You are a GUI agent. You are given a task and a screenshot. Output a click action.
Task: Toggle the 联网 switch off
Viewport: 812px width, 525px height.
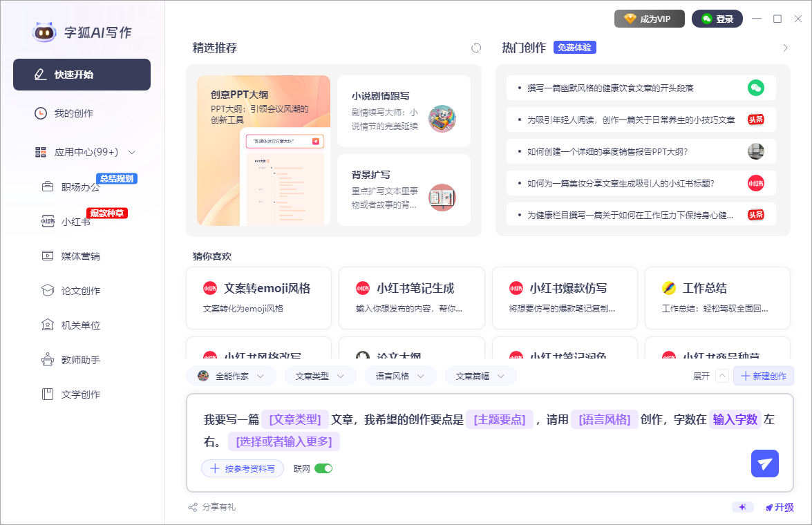(x=323, y=468)
